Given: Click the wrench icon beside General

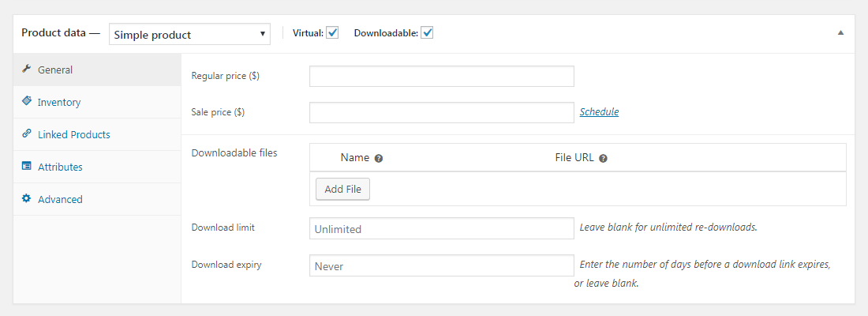Looking at the screenshot, I should pos(26,70).
